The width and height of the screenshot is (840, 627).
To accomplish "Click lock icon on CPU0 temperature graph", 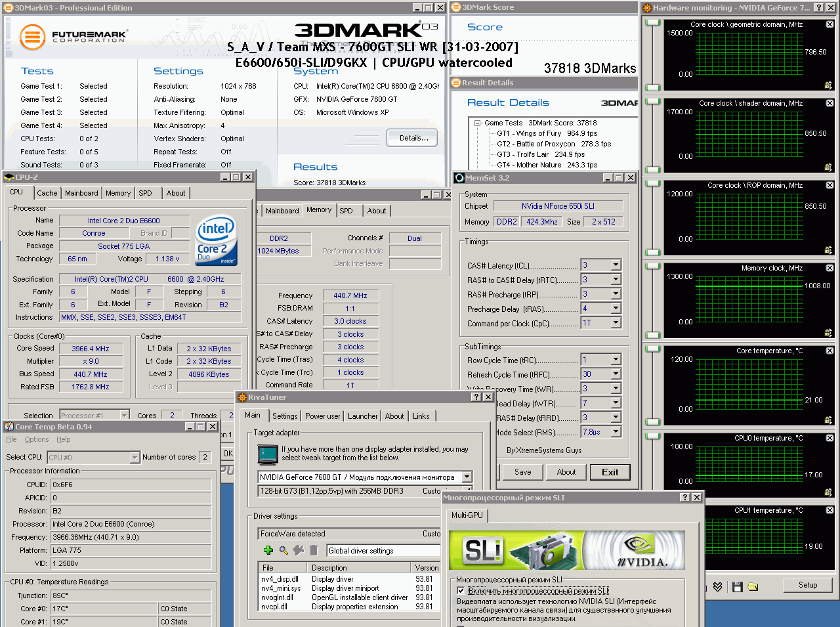I will [x=828, y=492].
